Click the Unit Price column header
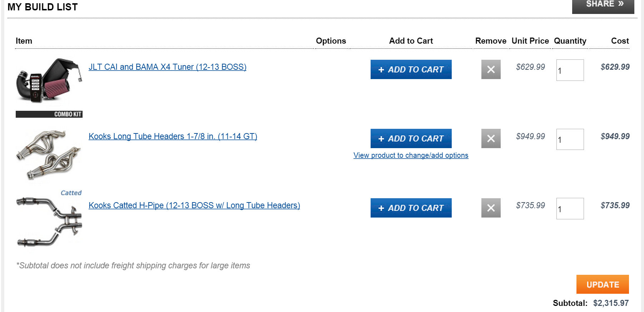This screenshot has height=312, width=644. click(x=530, y=41)
